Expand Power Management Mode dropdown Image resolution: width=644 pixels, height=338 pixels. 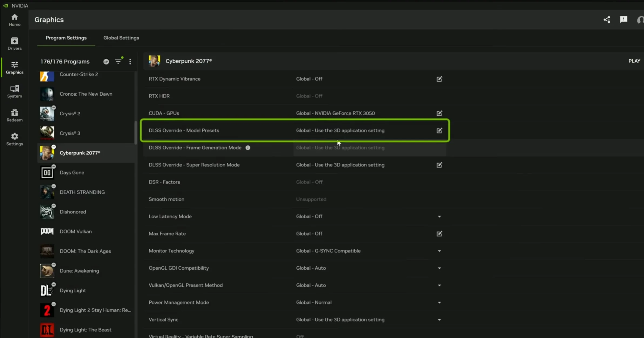(439, 303)
